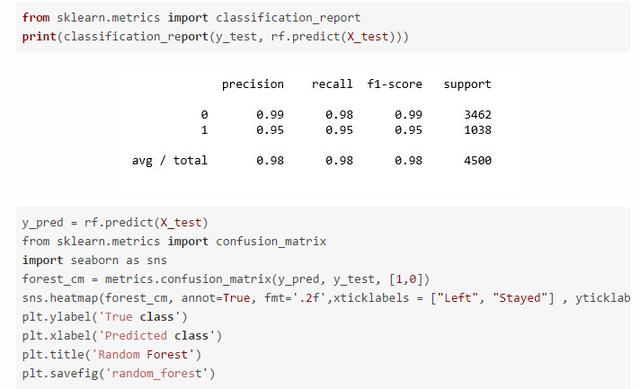The image size is (640, 389).
Task: Click the f1-score column header
Action: coord(395,84)
